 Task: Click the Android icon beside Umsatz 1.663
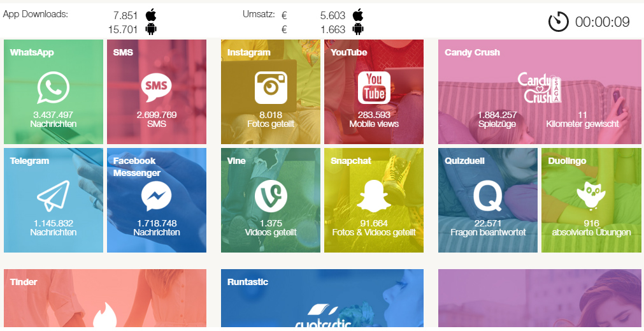(x=358, y=29)
